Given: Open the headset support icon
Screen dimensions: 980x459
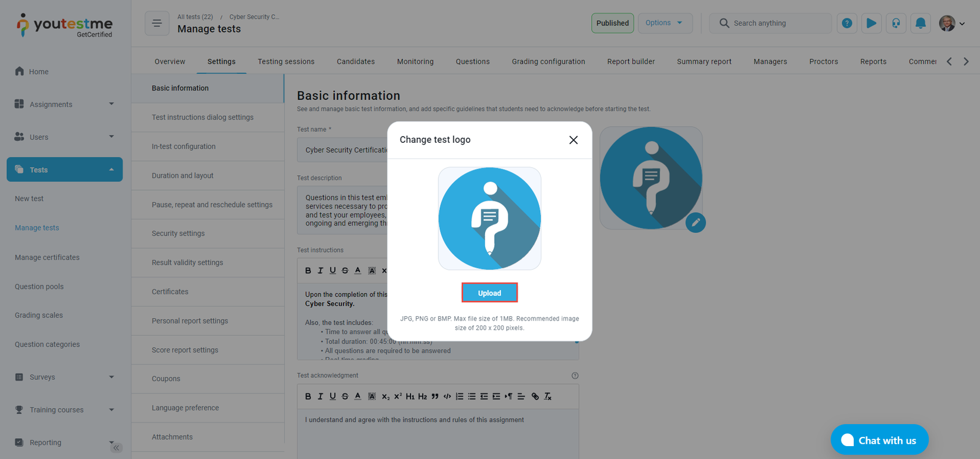Looking at the screenshot, I should point(895,23).
